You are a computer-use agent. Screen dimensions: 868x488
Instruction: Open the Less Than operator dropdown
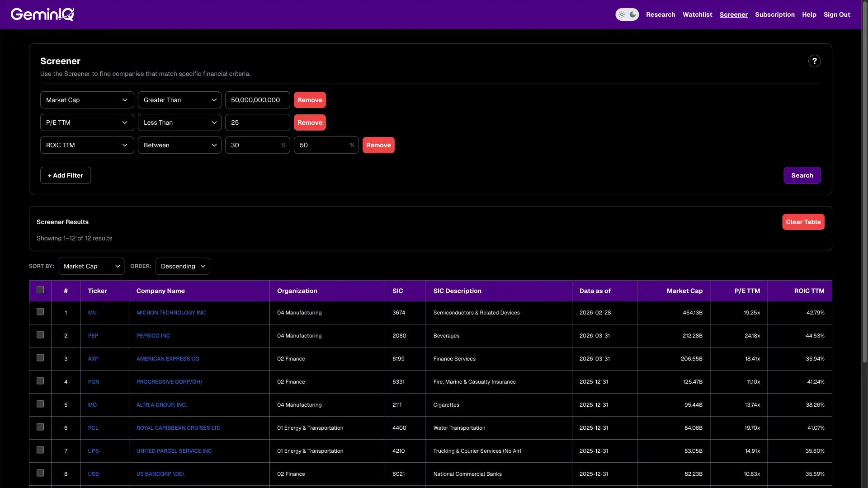(179, 122)
